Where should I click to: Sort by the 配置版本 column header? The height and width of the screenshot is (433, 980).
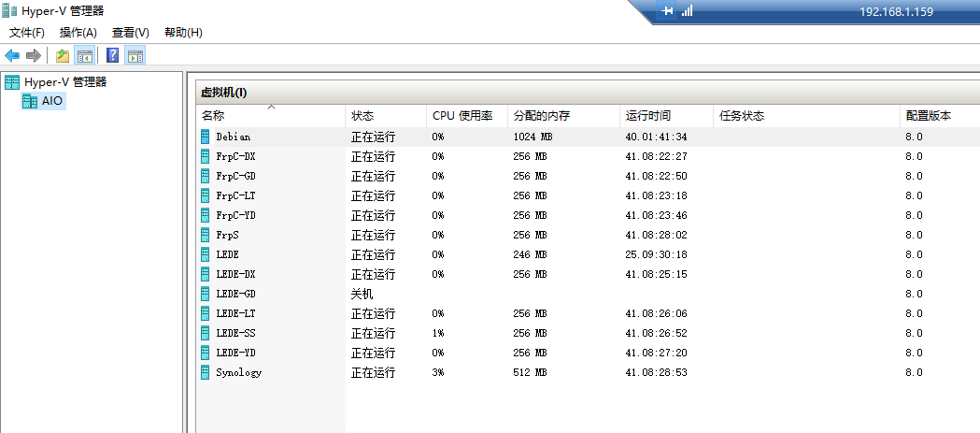click(940, 116)
